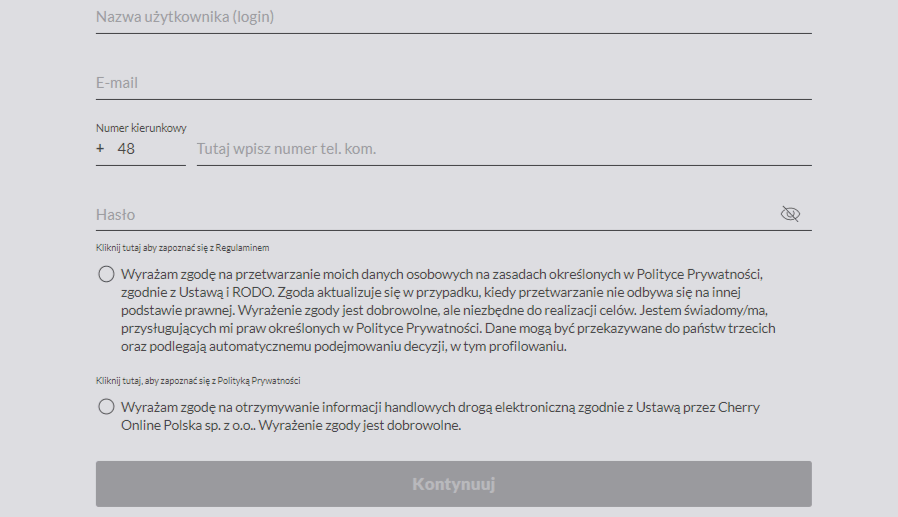898x517 pixels.
Task: Accept commercial information consent radio
Action: 106,407
